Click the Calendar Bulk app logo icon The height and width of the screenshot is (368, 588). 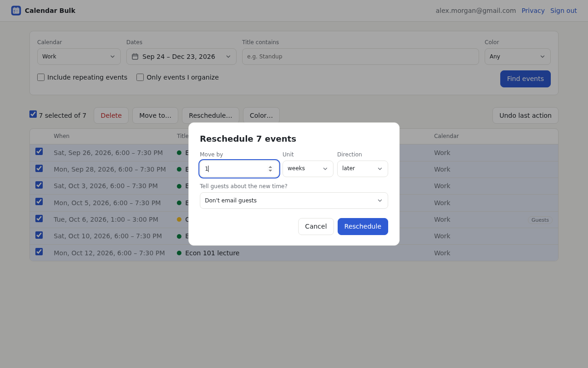pos(16,11)
